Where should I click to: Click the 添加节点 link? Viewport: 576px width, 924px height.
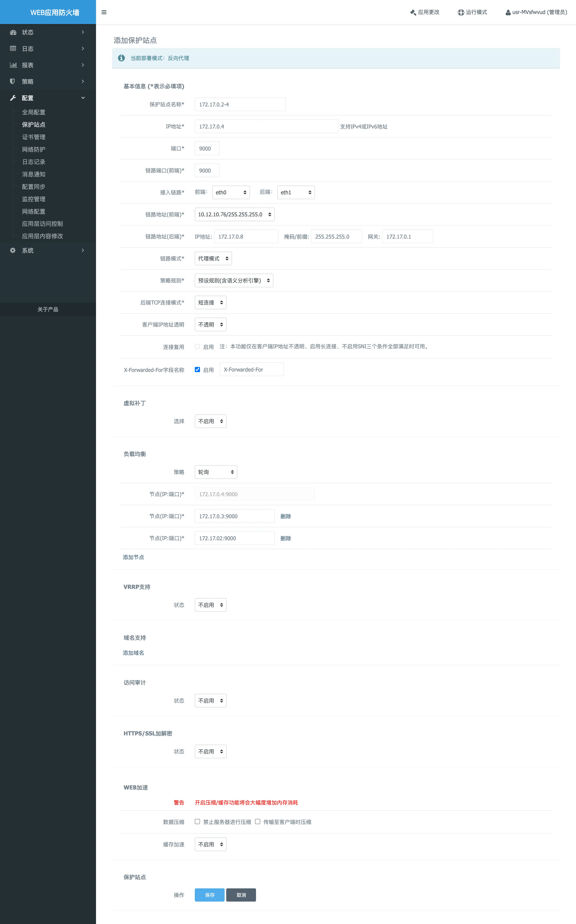point(133,557)
